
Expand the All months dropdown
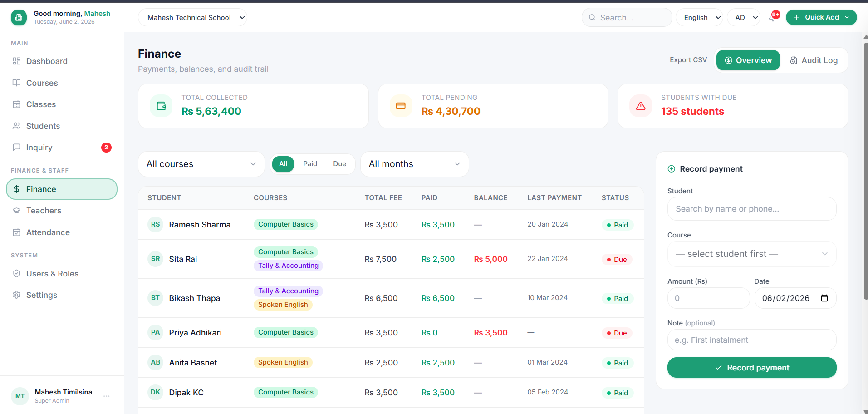point(414,164)
